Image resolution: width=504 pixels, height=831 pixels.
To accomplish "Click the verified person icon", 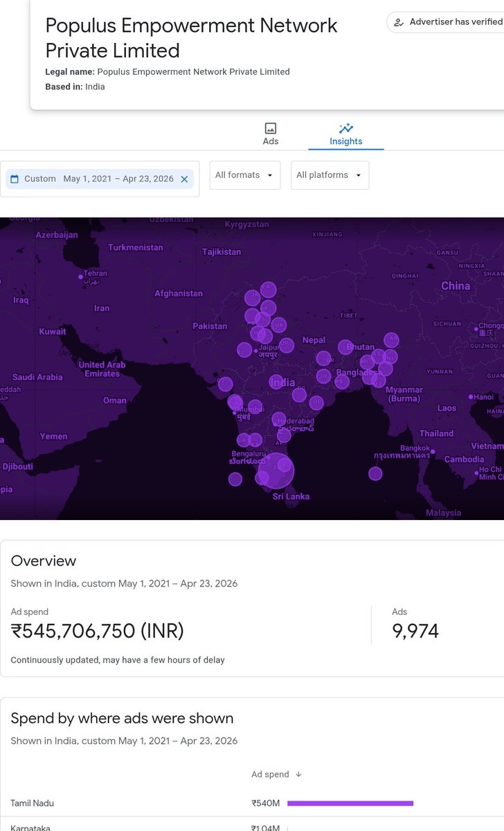I will 399,22.
